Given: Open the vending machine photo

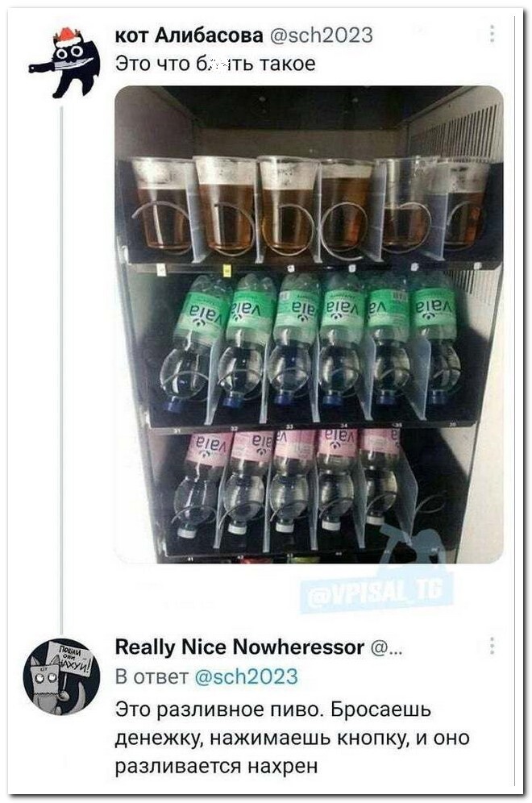Looking at the screenshot, I should pos(309,323).
